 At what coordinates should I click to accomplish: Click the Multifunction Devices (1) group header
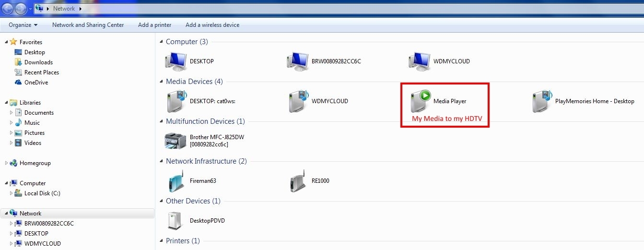coord(205,121)
